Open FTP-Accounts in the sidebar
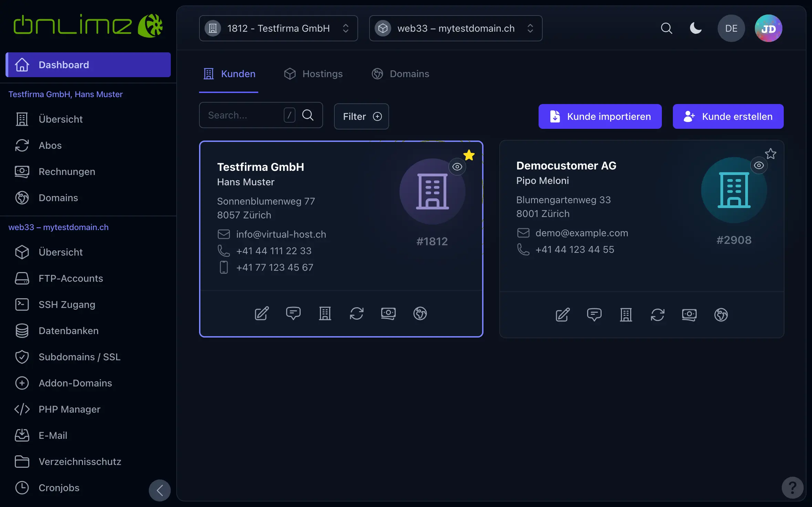Image resolution: width=812 pixels, height=507 pixels. [88, 278]
